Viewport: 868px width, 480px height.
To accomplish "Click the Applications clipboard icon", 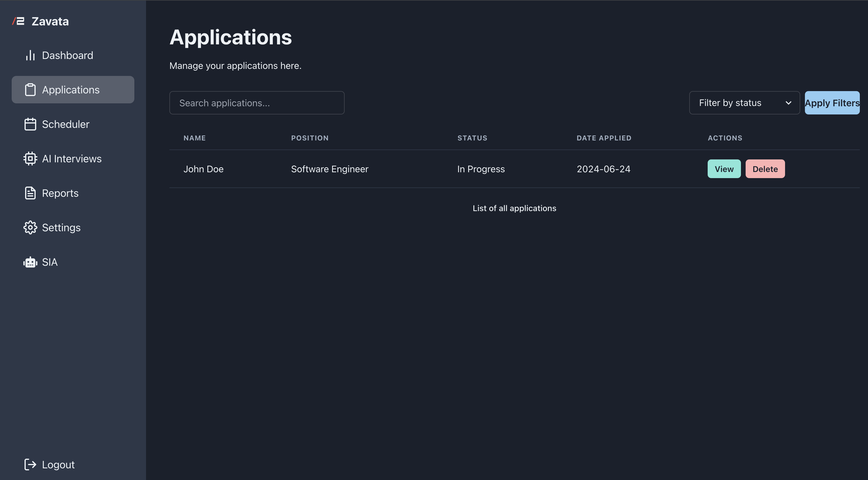I will tap(30, 90).
